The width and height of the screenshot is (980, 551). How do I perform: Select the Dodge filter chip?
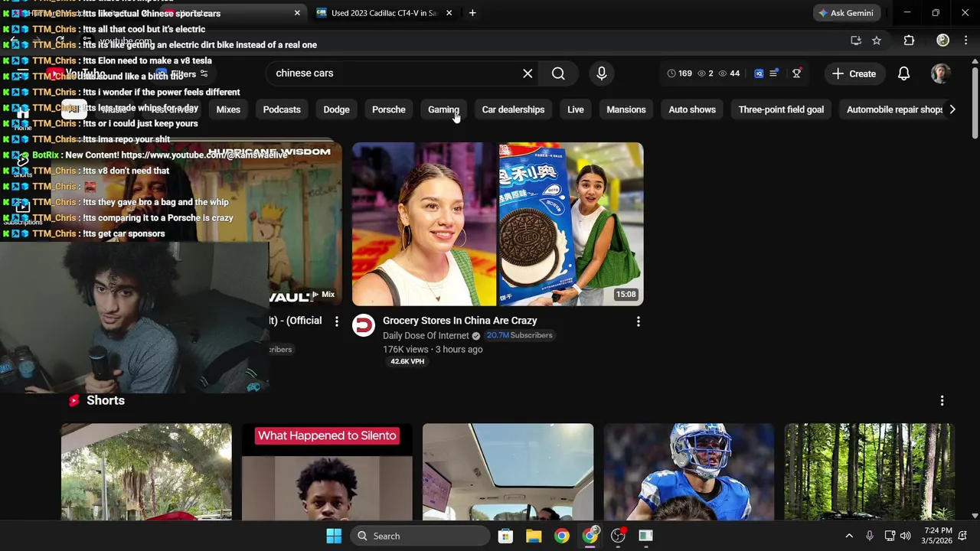click(336, 109)
